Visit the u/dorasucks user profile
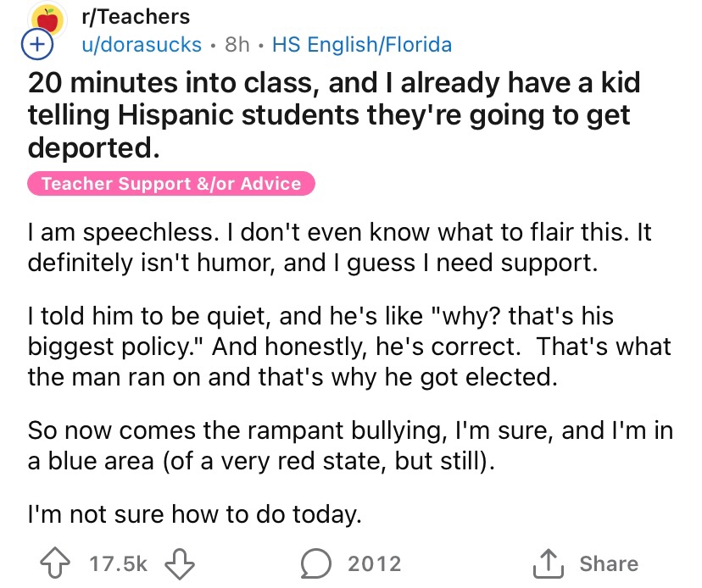702x588 pixels. [x=139, y=44]
